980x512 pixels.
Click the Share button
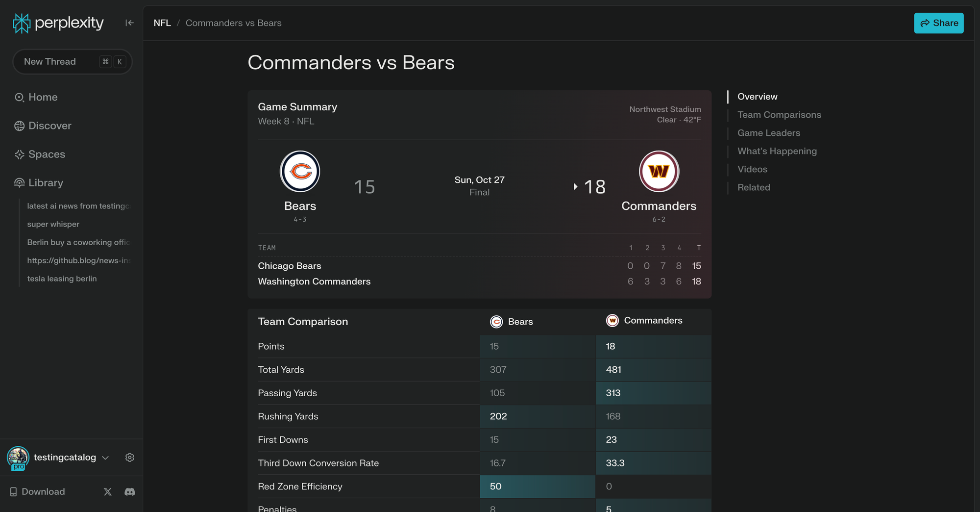[x=938, y=23]
